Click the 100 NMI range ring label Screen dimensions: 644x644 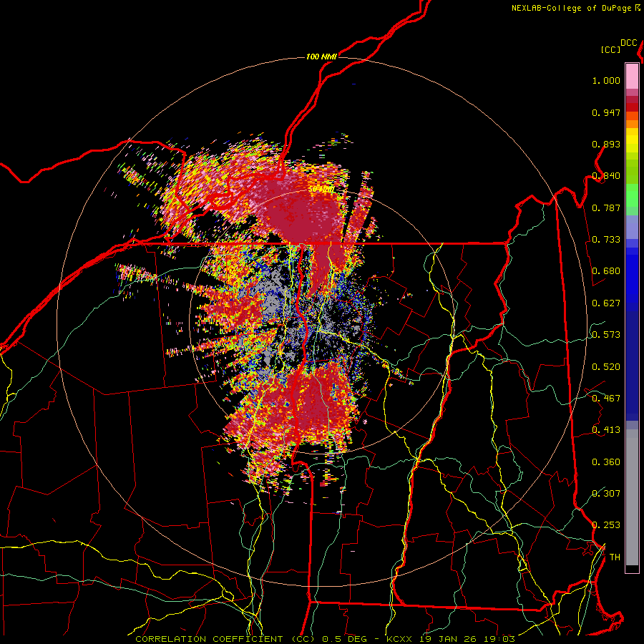pyautogui.click(x=321, y=57)
